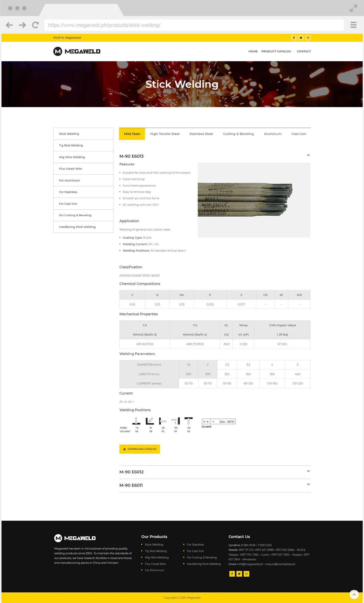
Task: Open footer Facebook icon
Action: 232,574
